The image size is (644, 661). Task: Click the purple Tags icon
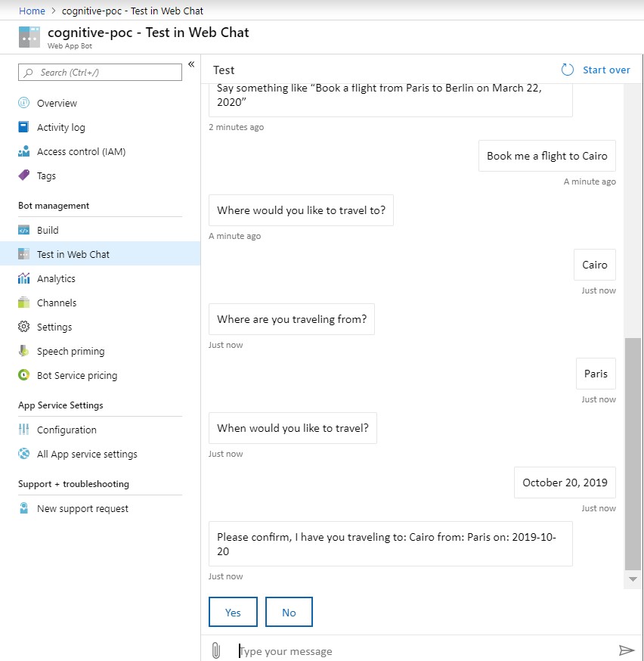23,176
